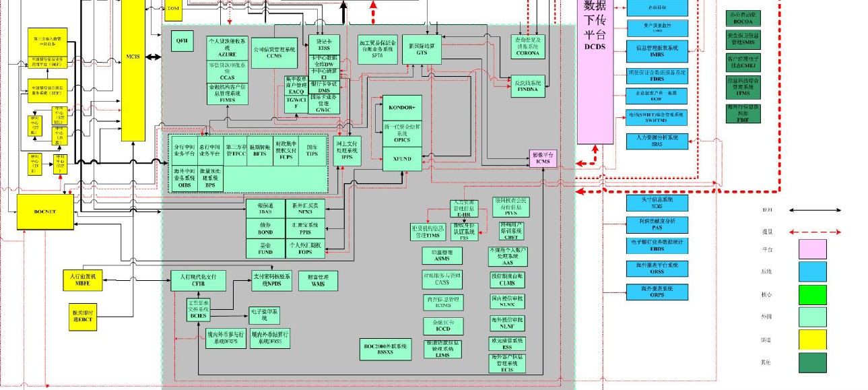Click the BOND box

coord(265,228)
